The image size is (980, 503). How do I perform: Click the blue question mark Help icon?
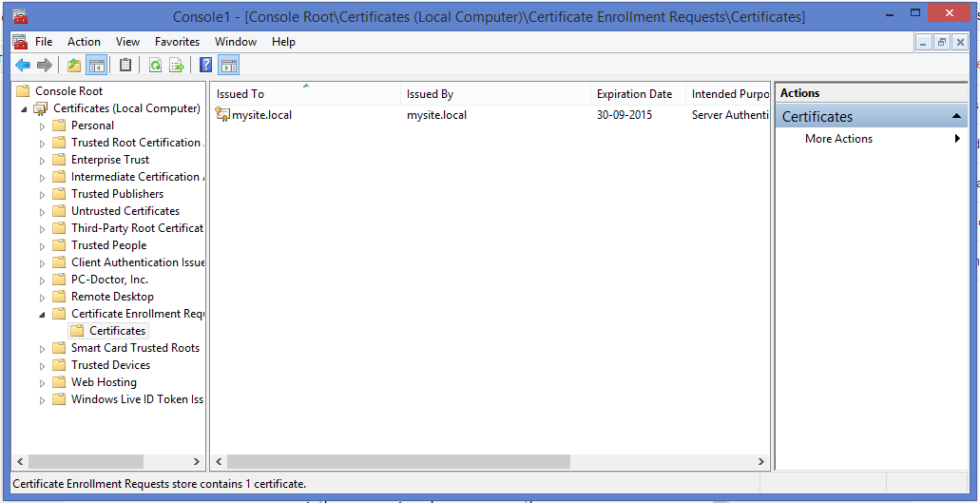[205, 65]
